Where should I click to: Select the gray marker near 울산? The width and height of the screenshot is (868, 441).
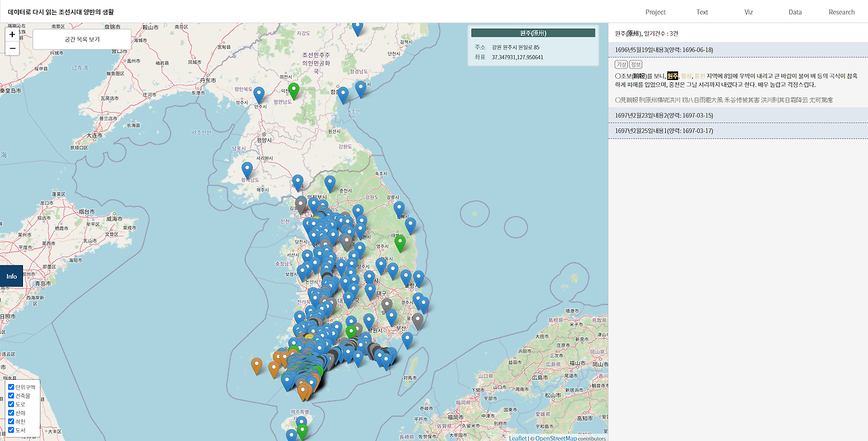(418, 321)
